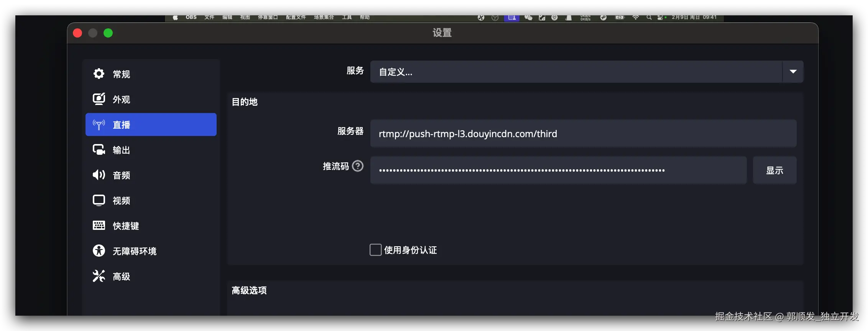The width and height of the screenshot is (868, 331).
Task: Open the Wi-Fi status icon
Action: [x=636, y=18]
